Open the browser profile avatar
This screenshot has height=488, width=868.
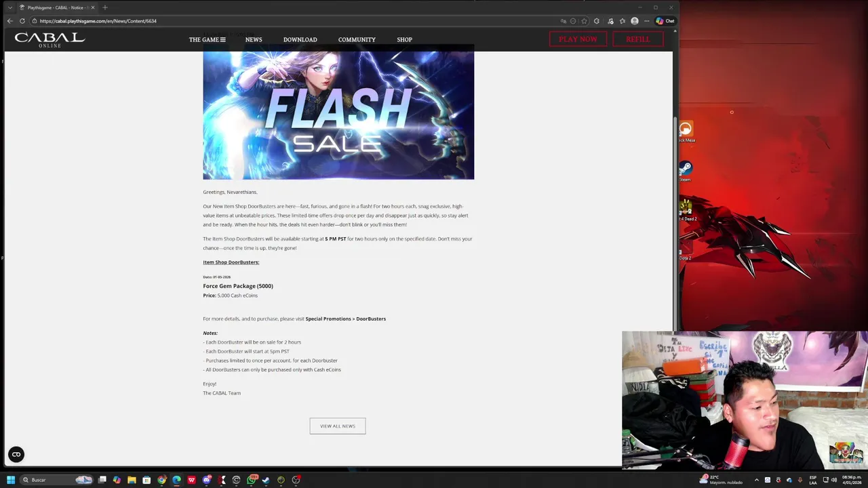click(x=635, y=21)
